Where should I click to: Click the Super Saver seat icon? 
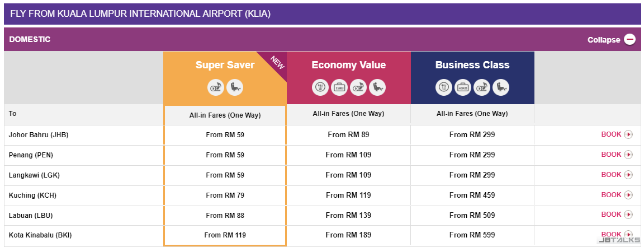[x=235, y=87]
